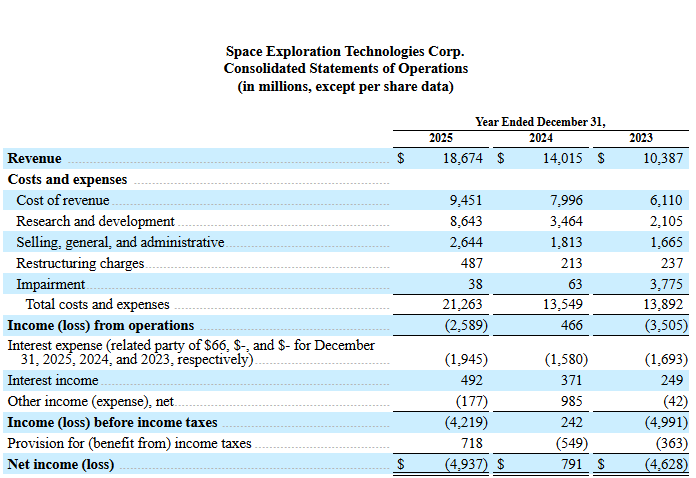Select impairment value 3,775
The width and height of the screenshot is (696, 478).
tap(666, 284)
